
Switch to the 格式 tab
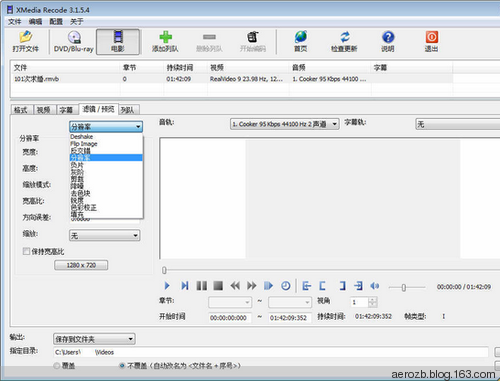(21, 110)
